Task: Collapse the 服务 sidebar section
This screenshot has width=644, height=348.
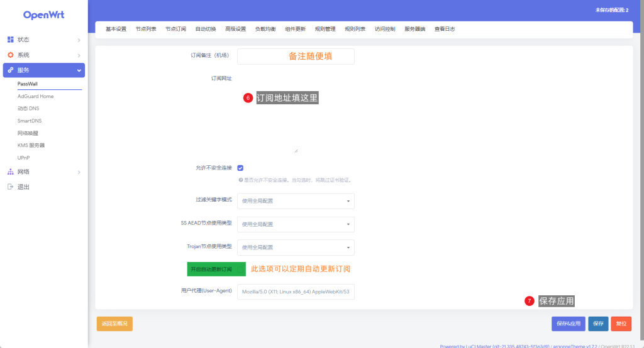Action: coord(79,70)
